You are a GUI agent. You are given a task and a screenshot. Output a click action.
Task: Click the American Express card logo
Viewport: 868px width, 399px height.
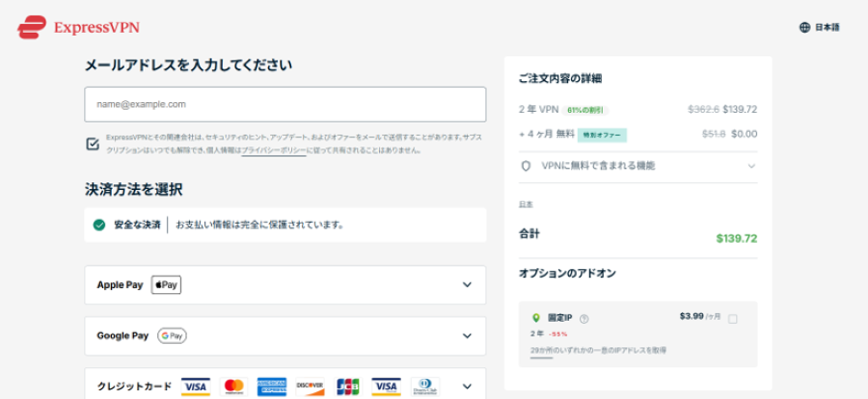pos(271,386)
